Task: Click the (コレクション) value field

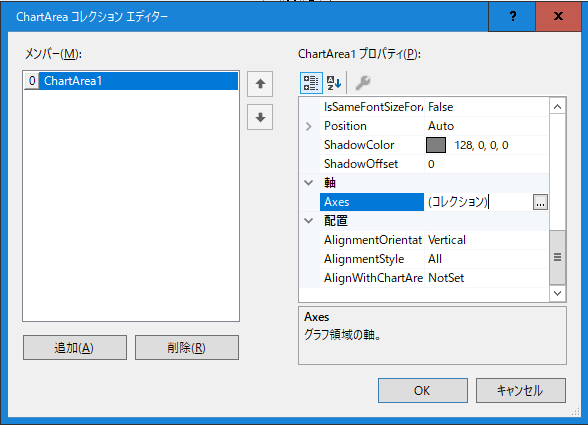Action: pos(478,202)
